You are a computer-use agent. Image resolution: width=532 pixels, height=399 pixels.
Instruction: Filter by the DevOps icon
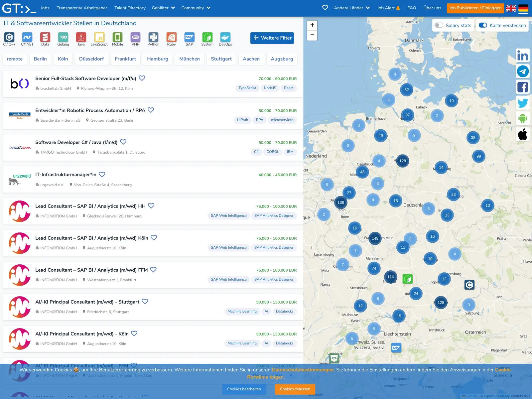point(225,37)
